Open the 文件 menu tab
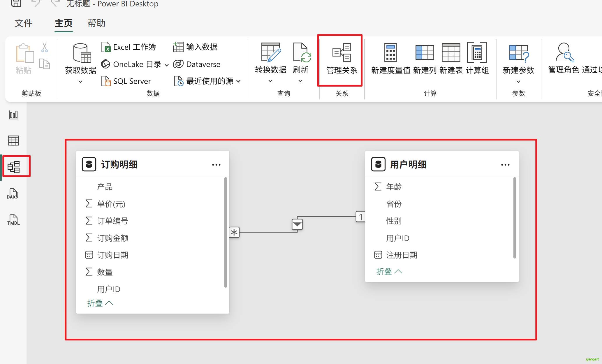Screen dimensions: 602x364 (23, 23)
